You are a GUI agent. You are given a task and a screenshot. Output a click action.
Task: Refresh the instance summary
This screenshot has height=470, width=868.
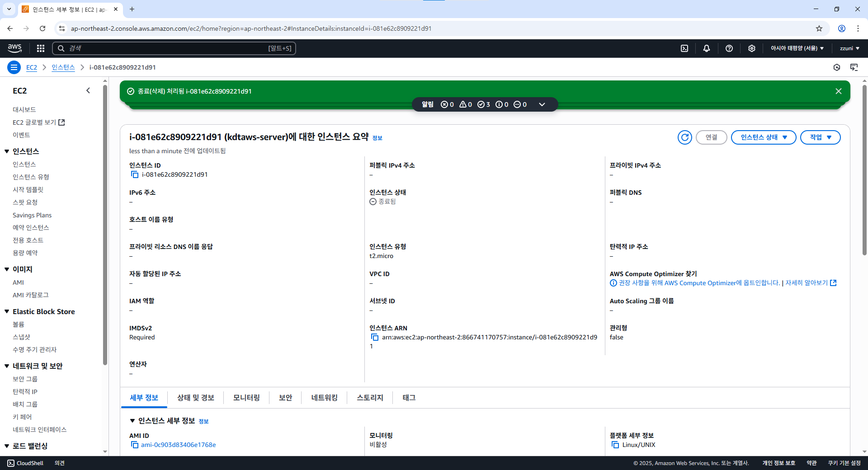click(685, 137)
